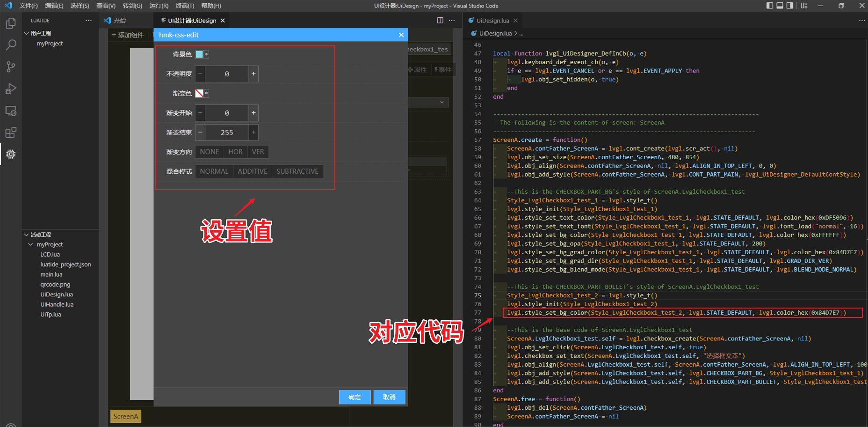Click the gradient color swatch
868x427 pixels.
[x=199, y=93]
